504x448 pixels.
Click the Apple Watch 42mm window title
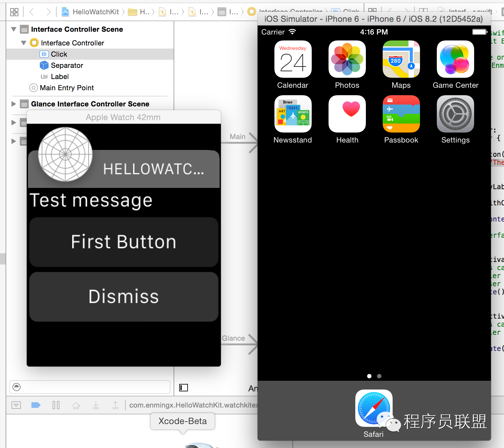(x=123, y=117)
